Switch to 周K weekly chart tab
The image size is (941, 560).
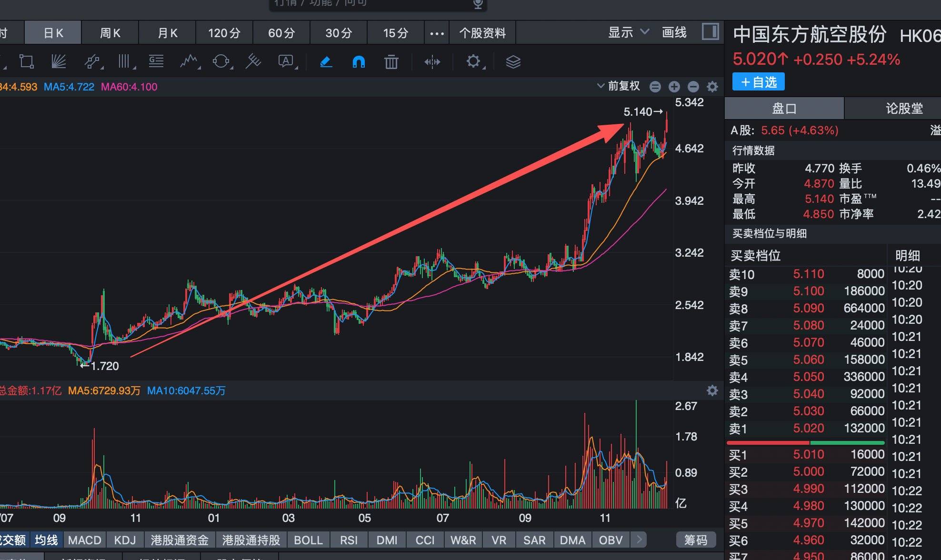110,33
